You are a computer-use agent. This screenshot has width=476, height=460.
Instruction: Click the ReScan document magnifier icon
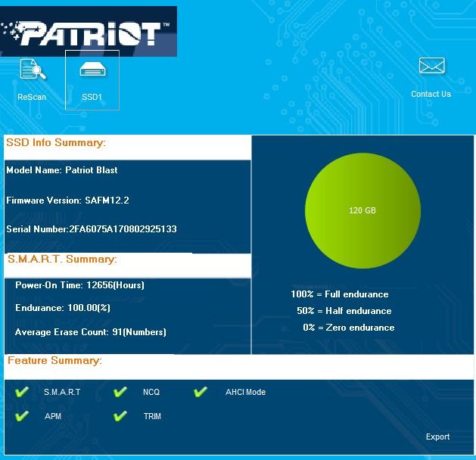click(x=33, y=69)
